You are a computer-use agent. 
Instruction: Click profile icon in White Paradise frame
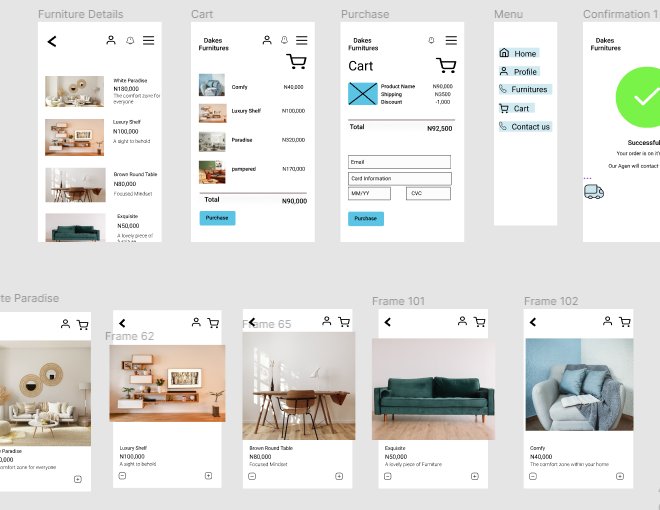pos(65,324)
